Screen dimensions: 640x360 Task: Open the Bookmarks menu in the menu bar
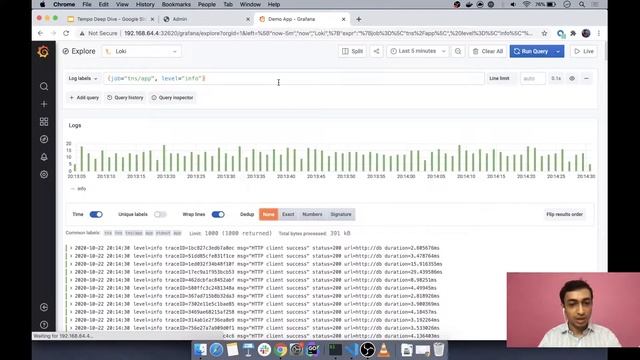pyautogui.click(x=176, y=4)
